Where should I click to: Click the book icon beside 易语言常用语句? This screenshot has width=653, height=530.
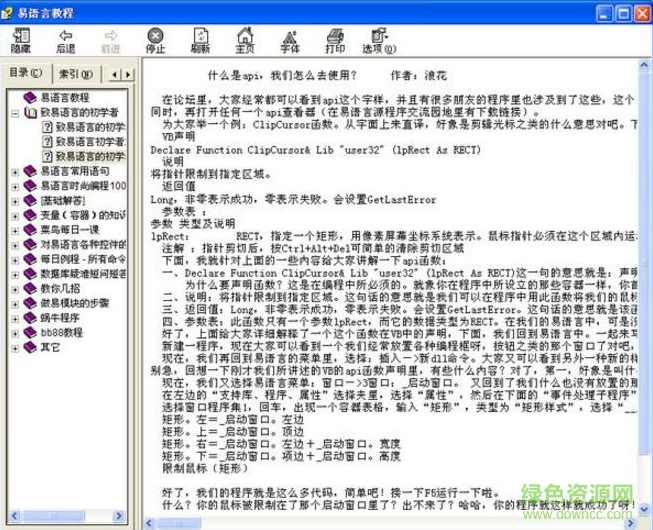(30, 171)
